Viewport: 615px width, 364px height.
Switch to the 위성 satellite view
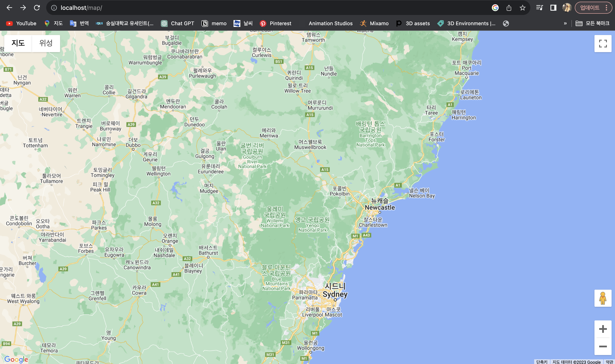point(46,43)
